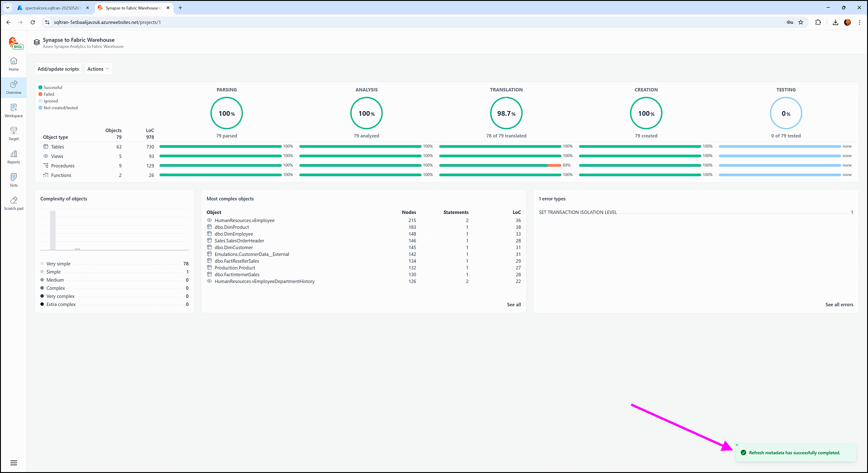868x473 pixels.
Task: Click the browser address bar URL
Action: 107,22
